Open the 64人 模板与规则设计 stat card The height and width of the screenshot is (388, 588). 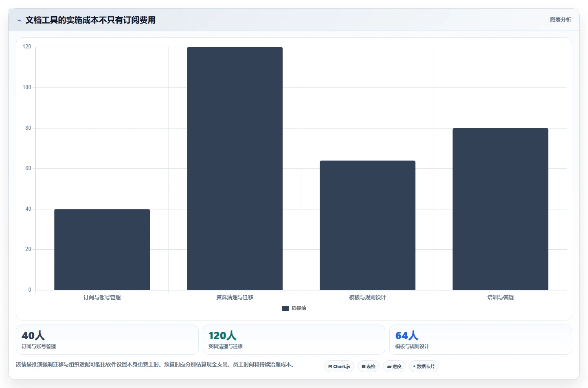click(480, 340)
